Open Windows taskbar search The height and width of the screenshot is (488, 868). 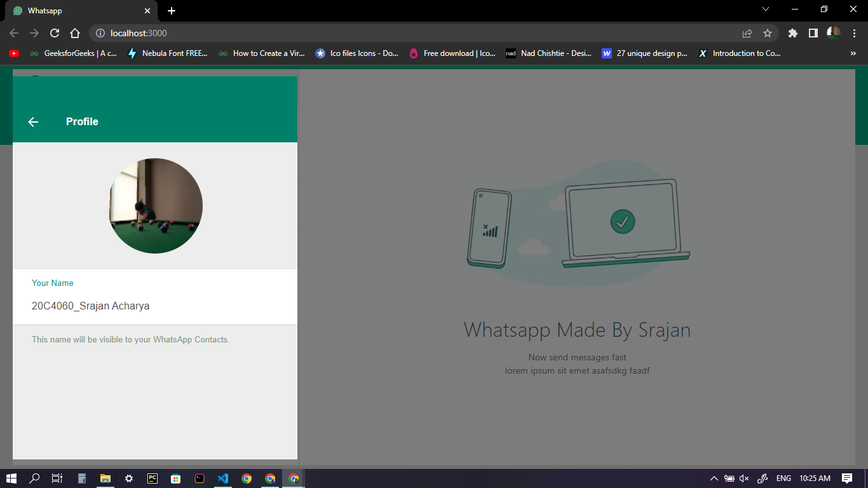(34, 478)
